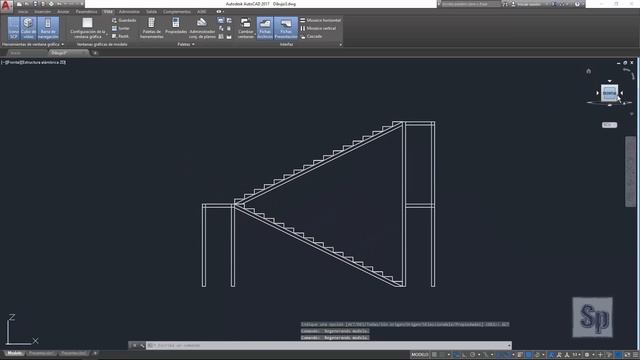This screenshot has height=360, width=640.
Task: Toggle polar tracking status icon
Action: (x=473, y=355)
